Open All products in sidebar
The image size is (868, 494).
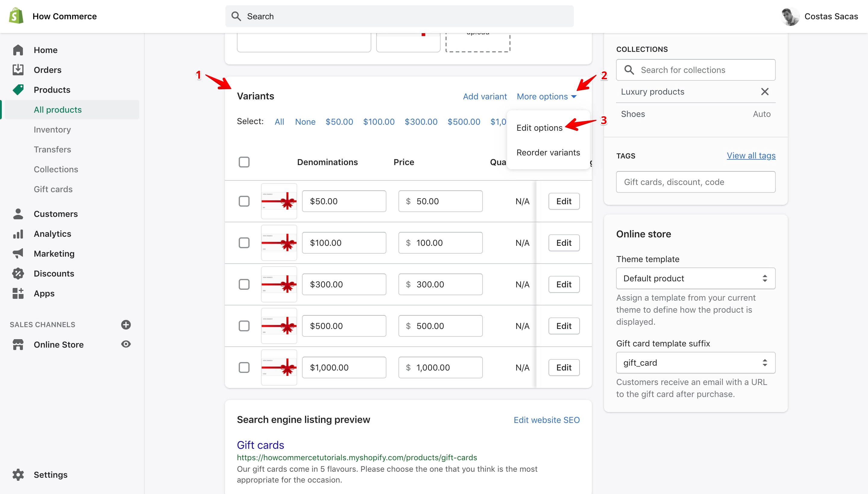[x=72, y=110]
